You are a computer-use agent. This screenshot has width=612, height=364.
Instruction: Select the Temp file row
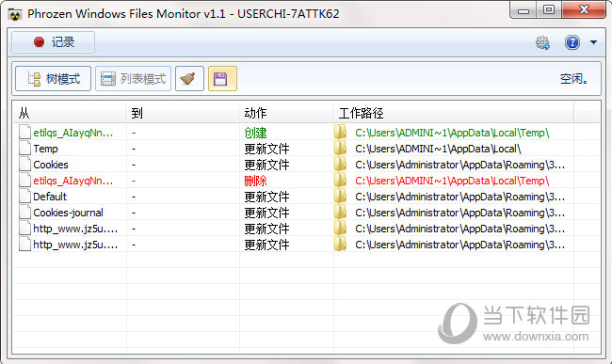coord(306,149)
